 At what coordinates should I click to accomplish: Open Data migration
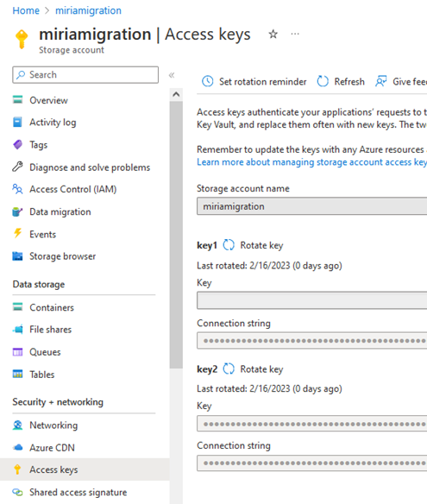pyautogui.click(x=60, y=212)
